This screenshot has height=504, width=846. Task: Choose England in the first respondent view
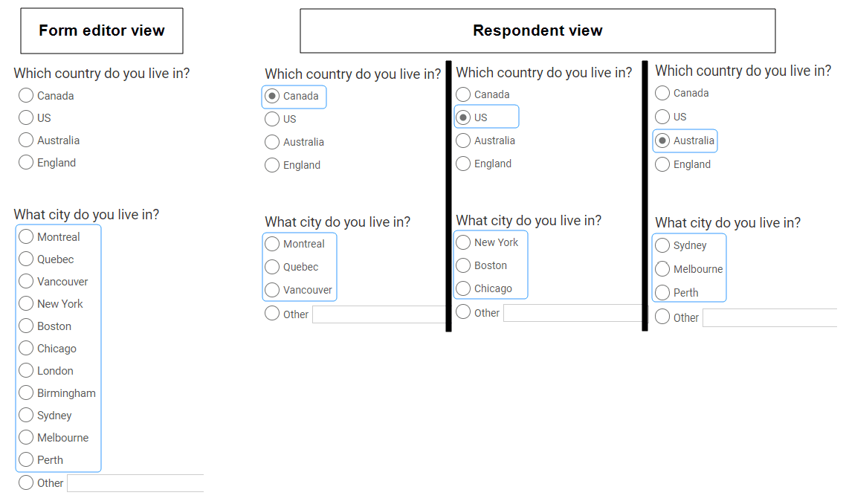pos(272,165)
